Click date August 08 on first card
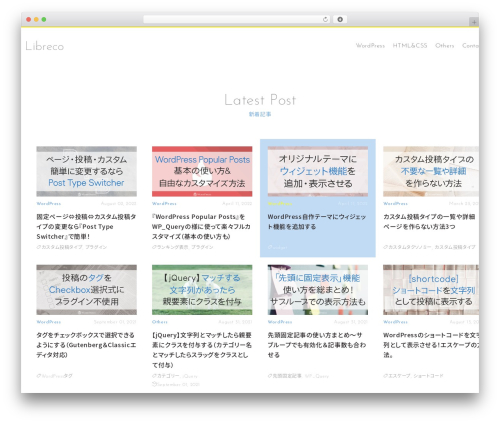This screenshot has width=500, height=423. (x=119, y=203)
